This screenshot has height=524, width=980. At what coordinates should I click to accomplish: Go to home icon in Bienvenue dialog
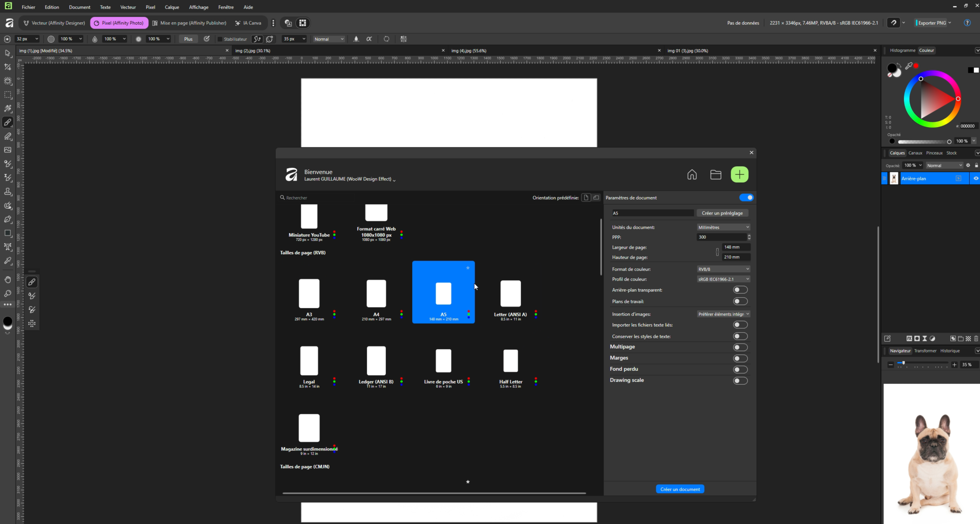click(x=692, y=175)
